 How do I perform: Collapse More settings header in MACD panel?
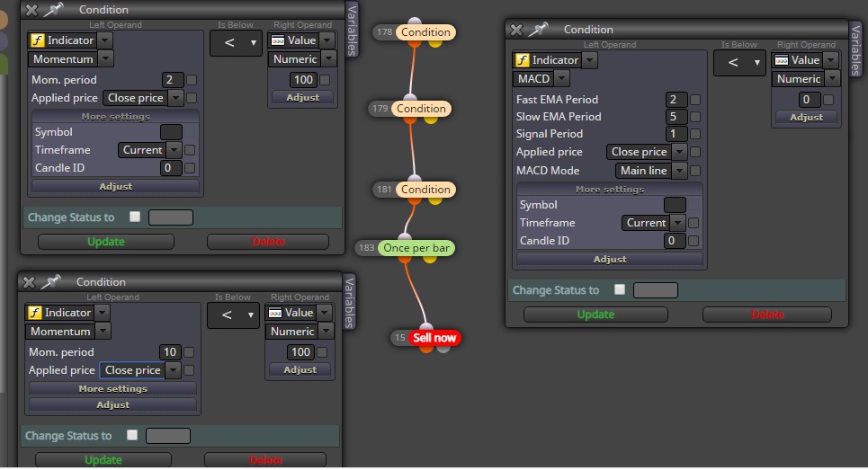610,190
